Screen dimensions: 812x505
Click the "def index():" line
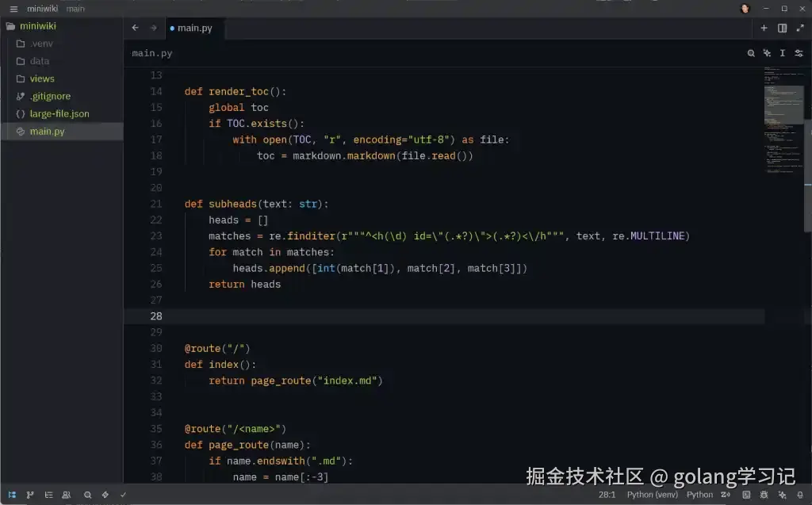pyautogui.click(x=220, y=365)
